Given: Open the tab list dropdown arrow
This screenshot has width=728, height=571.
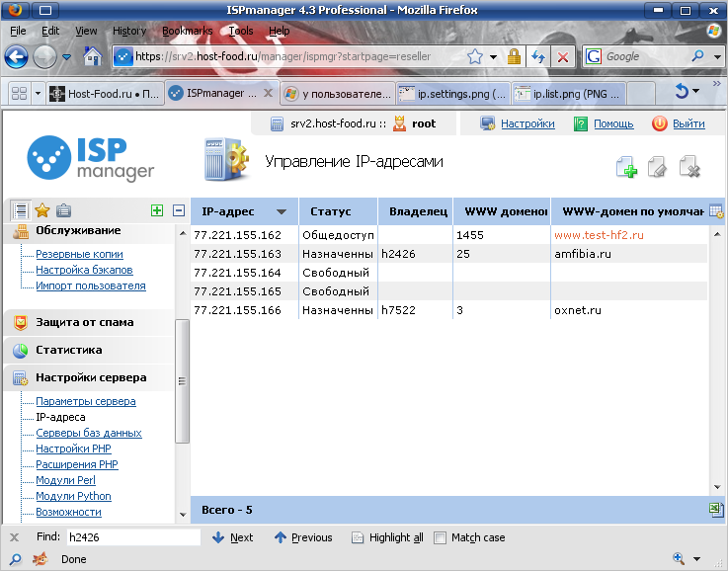Looking at the screenshot, I should pos(39,93).
